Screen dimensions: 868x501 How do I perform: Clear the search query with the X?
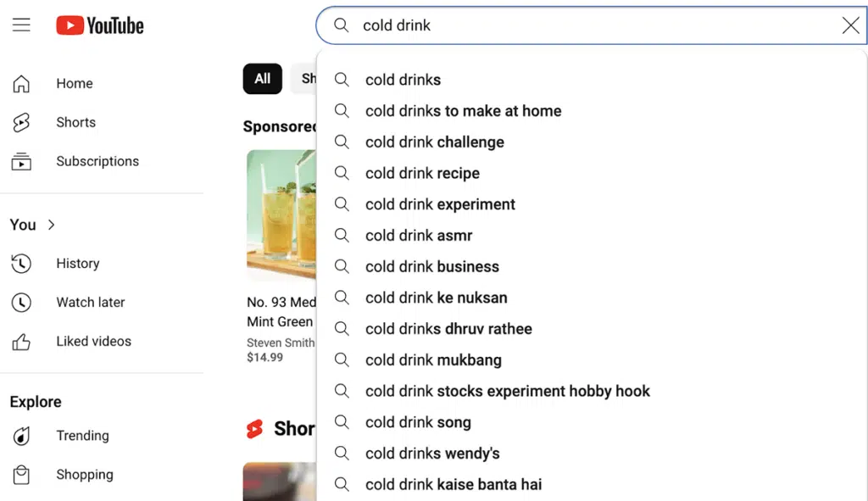pos(850,25)
